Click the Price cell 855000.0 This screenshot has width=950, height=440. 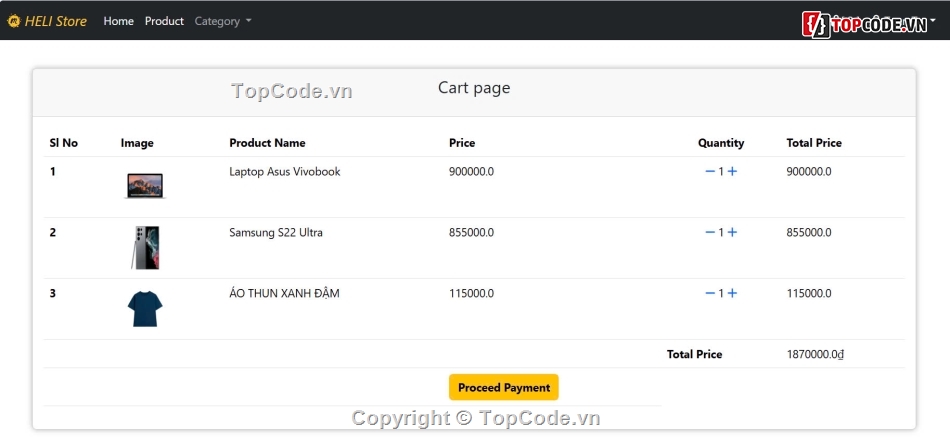click(x=471, y=232)
